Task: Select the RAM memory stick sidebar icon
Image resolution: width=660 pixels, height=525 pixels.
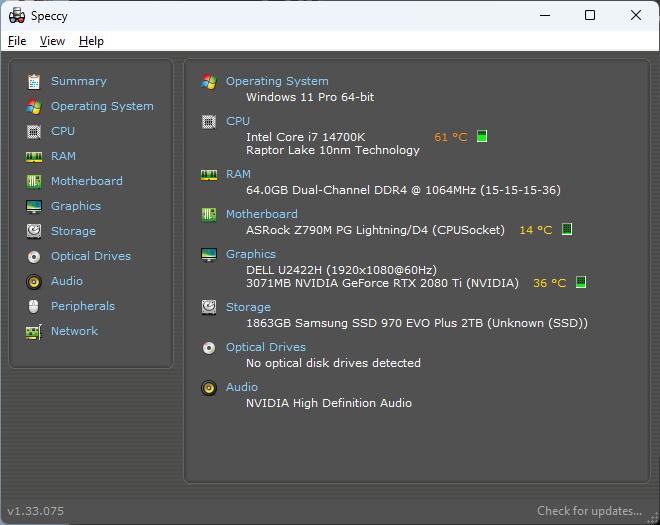Action: [34, 156]
